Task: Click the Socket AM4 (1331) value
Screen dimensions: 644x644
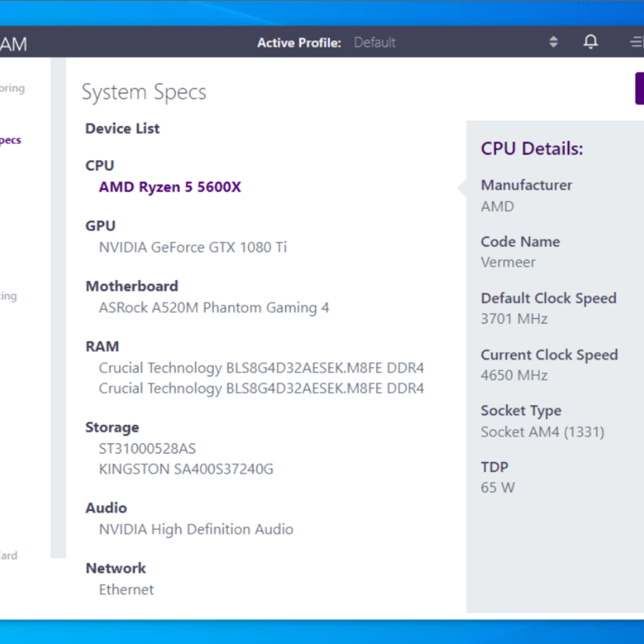Action: (x=542, y=432)
